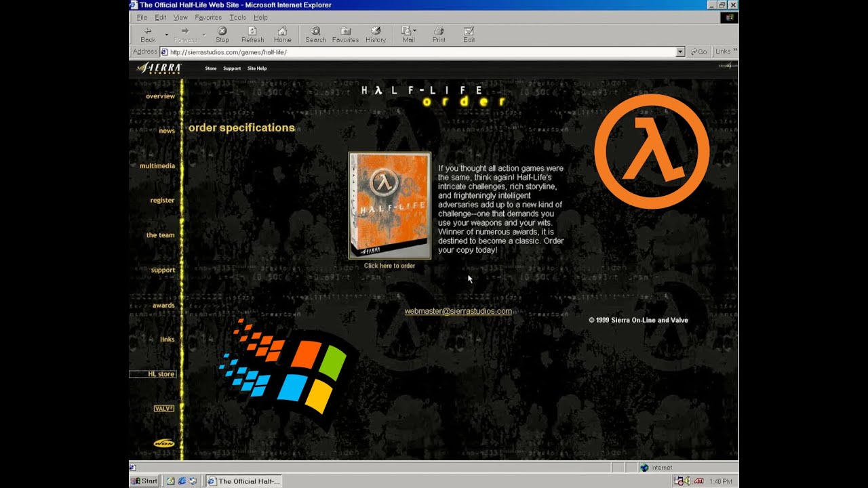Expand the Links toolbar chevron
Viewport: 868px width, 488px height.
click(735, 51)
